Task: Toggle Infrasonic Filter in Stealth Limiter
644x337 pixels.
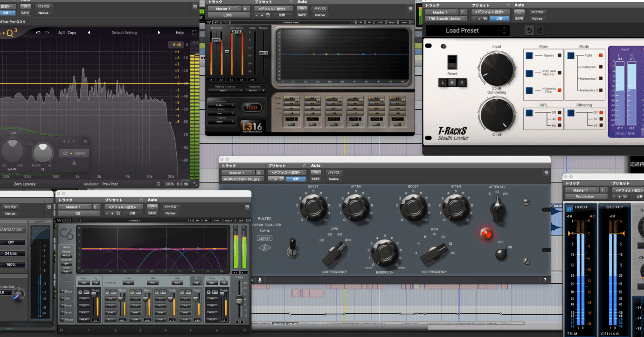Action: click(x=530, y=90)
